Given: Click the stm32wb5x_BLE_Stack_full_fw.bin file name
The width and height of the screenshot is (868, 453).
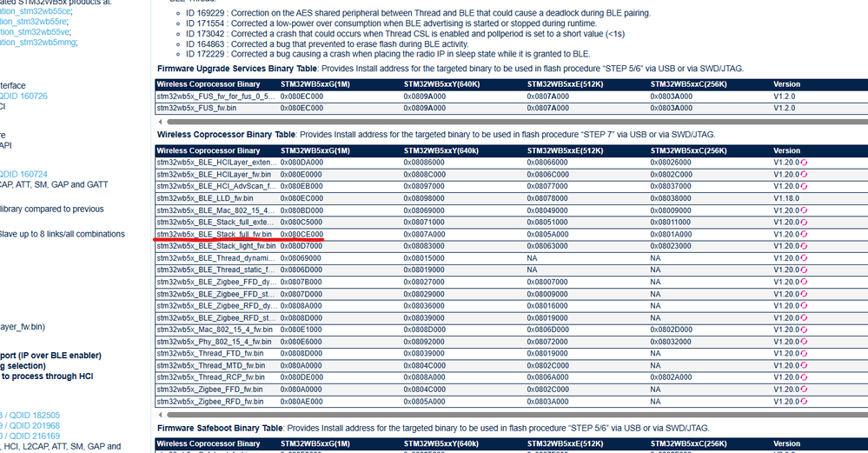Looking at the screenshot, I should coord(215,234).
